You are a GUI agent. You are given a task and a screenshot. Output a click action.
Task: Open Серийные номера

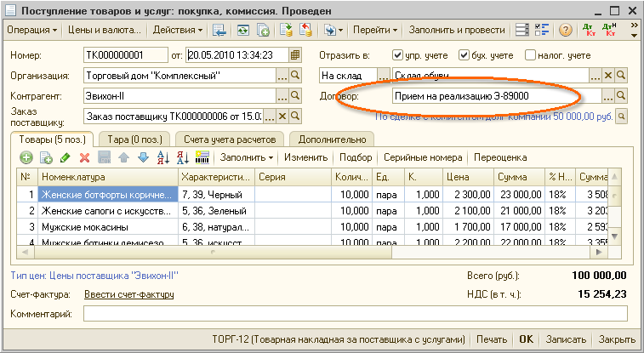click(x=423, y=157)
